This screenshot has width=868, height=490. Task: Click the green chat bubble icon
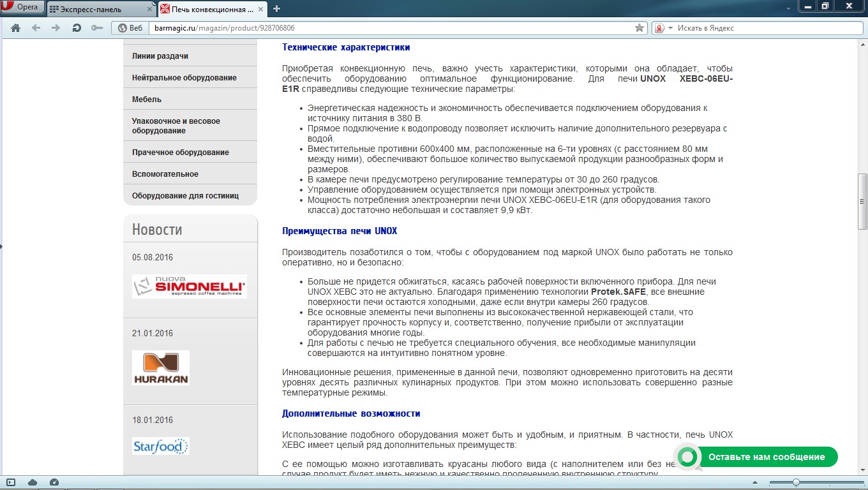(x=687, y=457)
